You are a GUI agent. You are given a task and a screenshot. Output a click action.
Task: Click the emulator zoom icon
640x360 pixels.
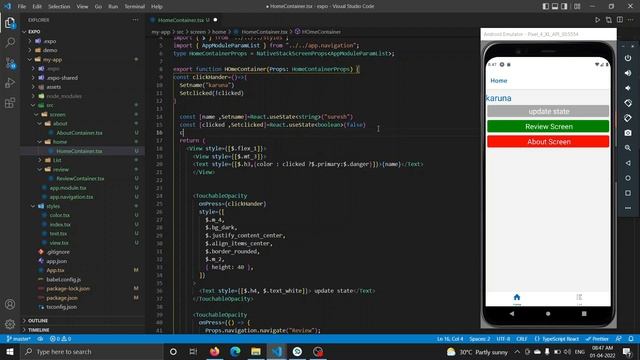(x=628, y=148)
